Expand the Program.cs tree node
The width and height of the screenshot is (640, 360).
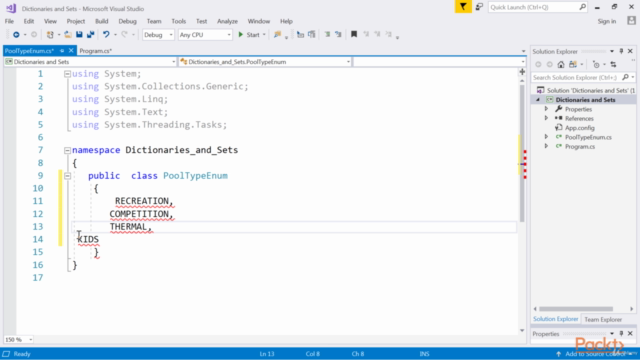tap(546, 146)
